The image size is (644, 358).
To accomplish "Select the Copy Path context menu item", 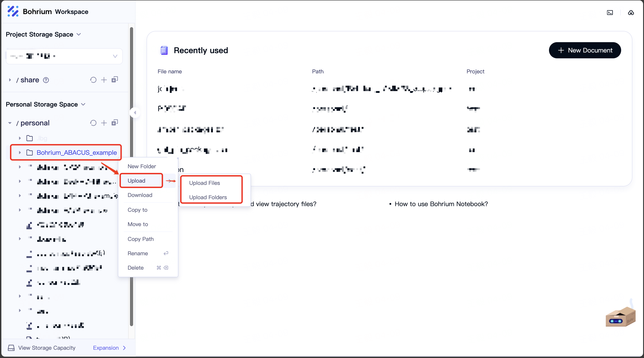I will pos(141,238).
